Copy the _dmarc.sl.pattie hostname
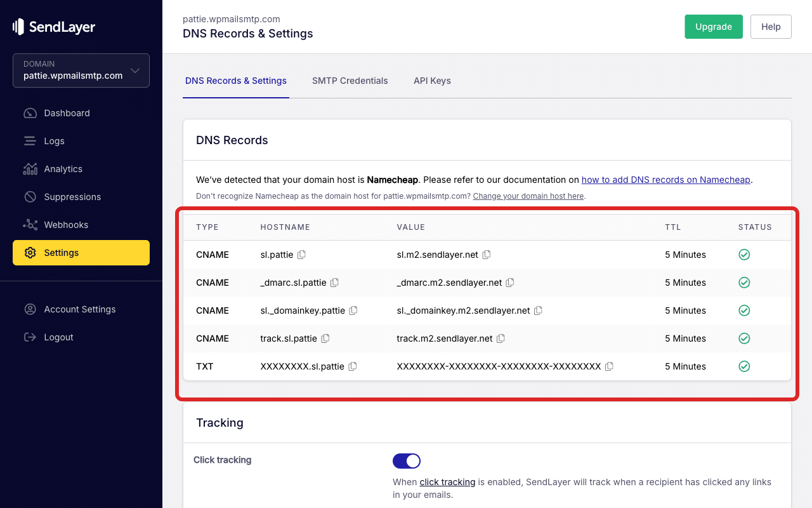 tap(334, 283)
